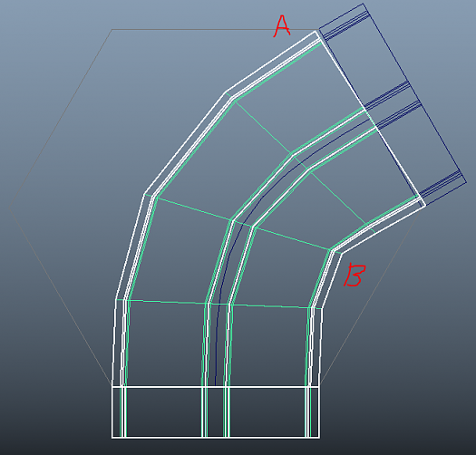The width and height of the screenshot is (476, 455).
Task: Click the gray hexagon's top-left vertex
Action: 112,29
